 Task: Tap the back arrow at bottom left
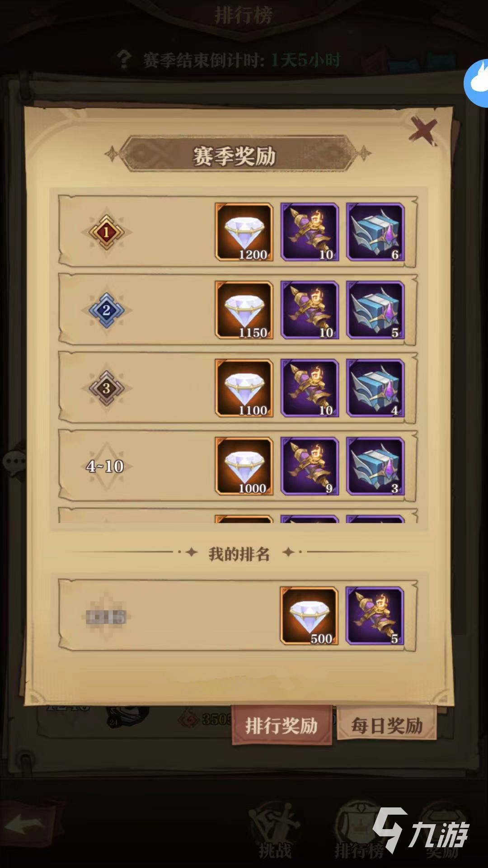tap(25, 824)
